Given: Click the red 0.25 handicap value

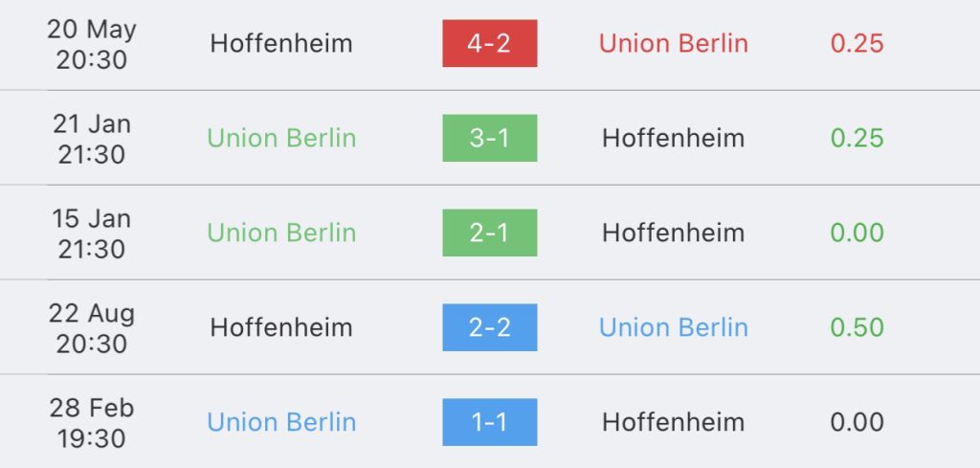Looking at the screenshot, I should 857,43.
